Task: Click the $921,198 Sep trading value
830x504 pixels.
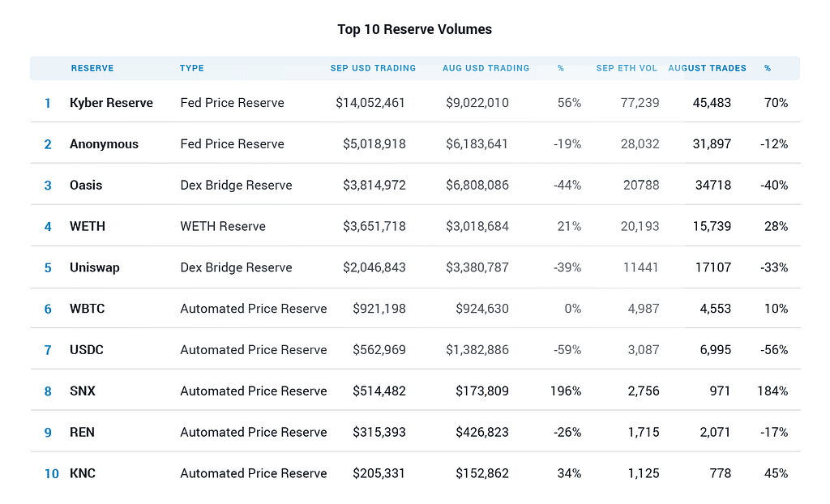Action: tap(379, 309)
